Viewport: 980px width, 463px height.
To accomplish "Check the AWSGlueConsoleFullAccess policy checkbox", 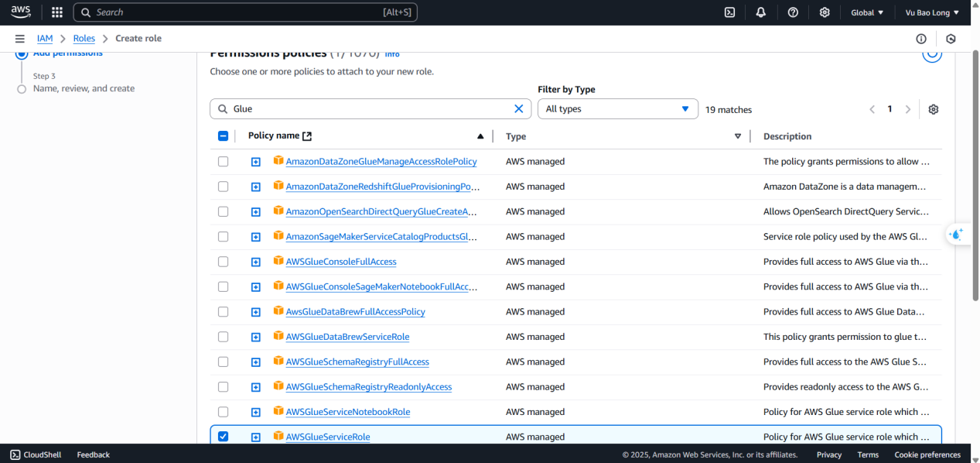I will 223,262.
